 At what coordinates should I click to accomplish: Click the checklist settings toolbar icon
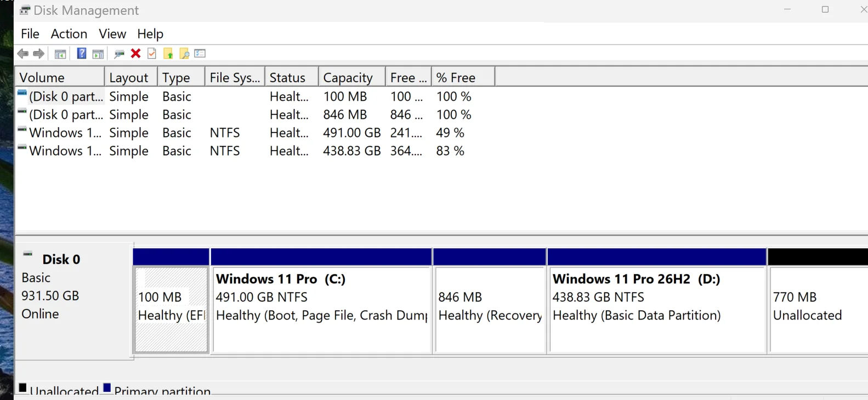point(200,53)
